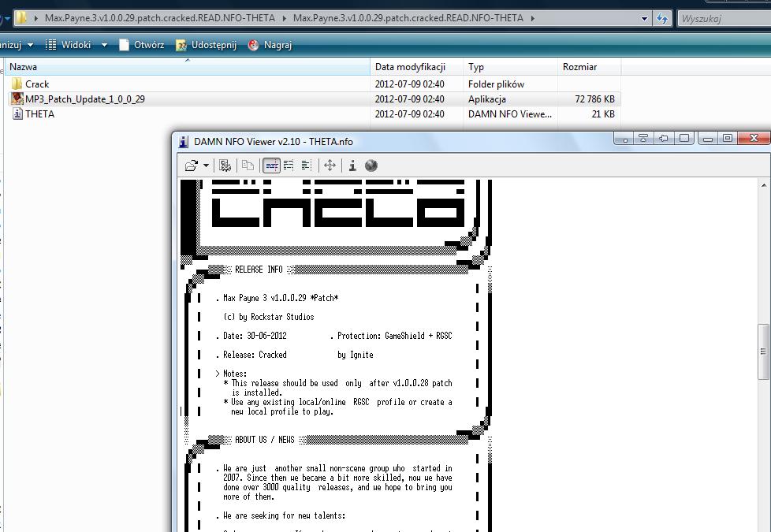Click the Udostępnij share button

click(x=207, y=45)
